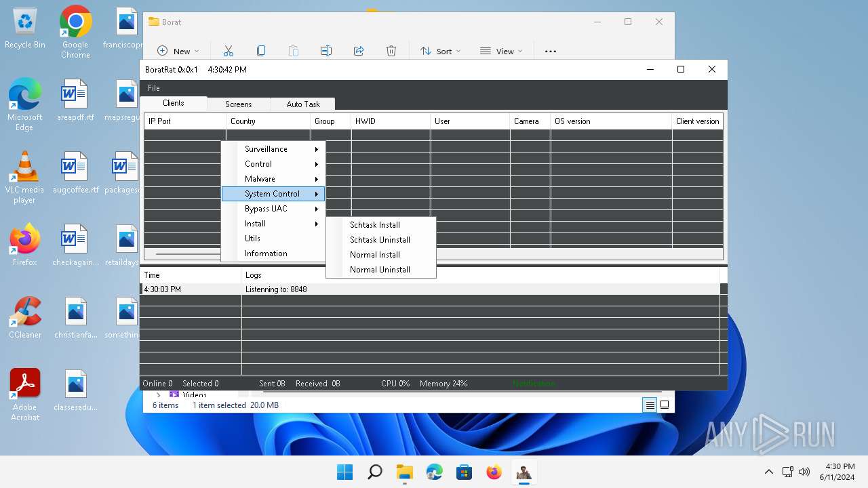This screenshot has width=868, height=488.
Task: Sort by Client version column header
Action: (x=697, y=121)
